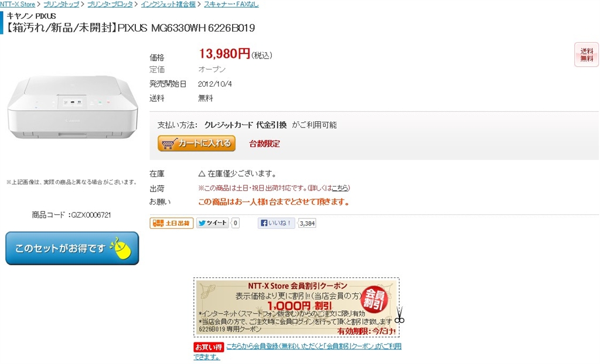This screenshot has height=364, width=600.
Task: Click the shopping cart icon on add-to-cart button
Action: pos(168,144)
